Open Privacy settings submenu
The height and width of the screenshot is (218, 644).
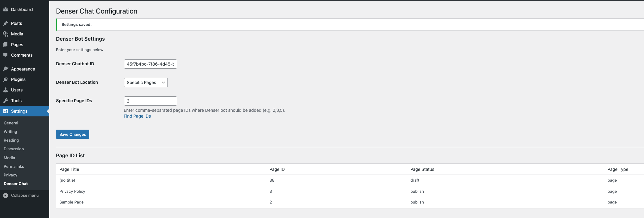[x=10, y=175]
